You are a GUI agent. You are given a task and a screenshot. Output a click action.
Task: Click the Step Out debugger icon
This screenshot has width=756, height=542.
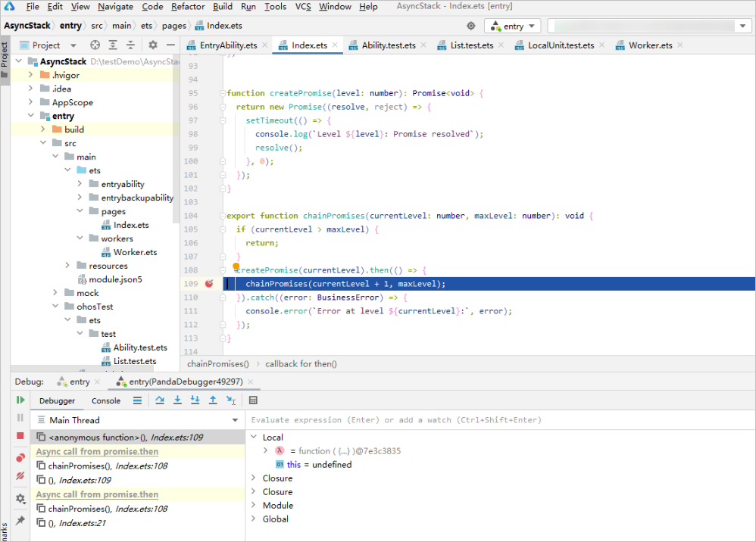[213, 400]
